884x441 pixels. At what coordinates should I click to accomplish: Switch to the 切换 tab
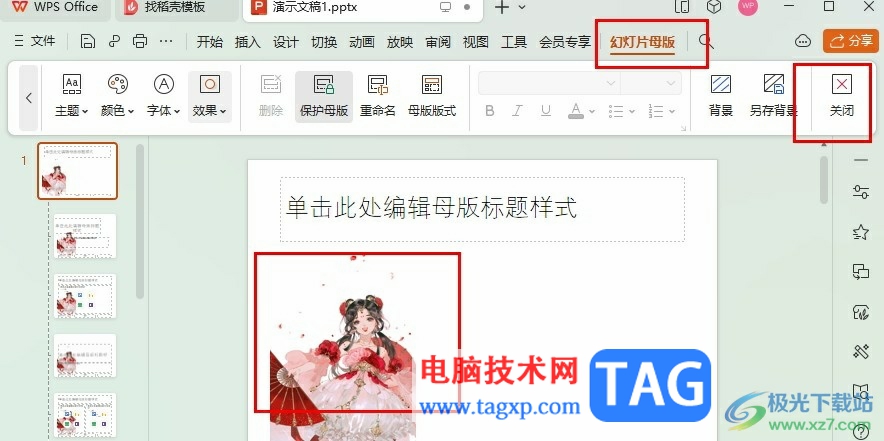pos(324,42)
